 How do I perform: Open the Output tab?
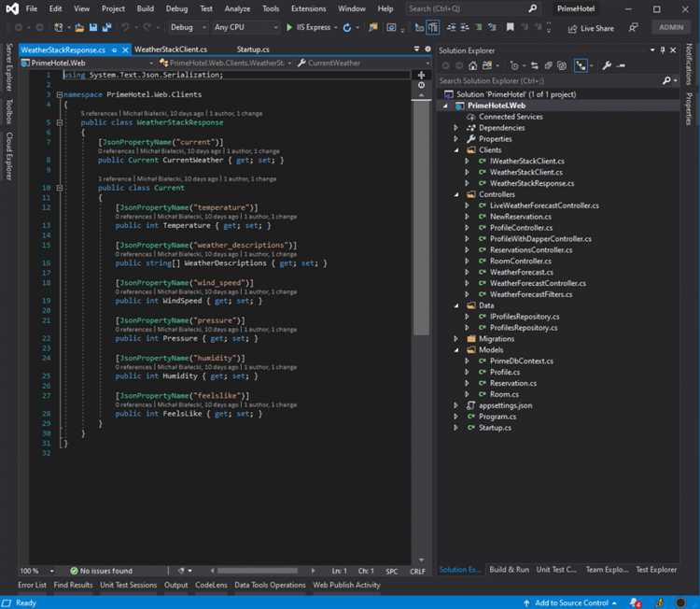[x=175, y=585]
